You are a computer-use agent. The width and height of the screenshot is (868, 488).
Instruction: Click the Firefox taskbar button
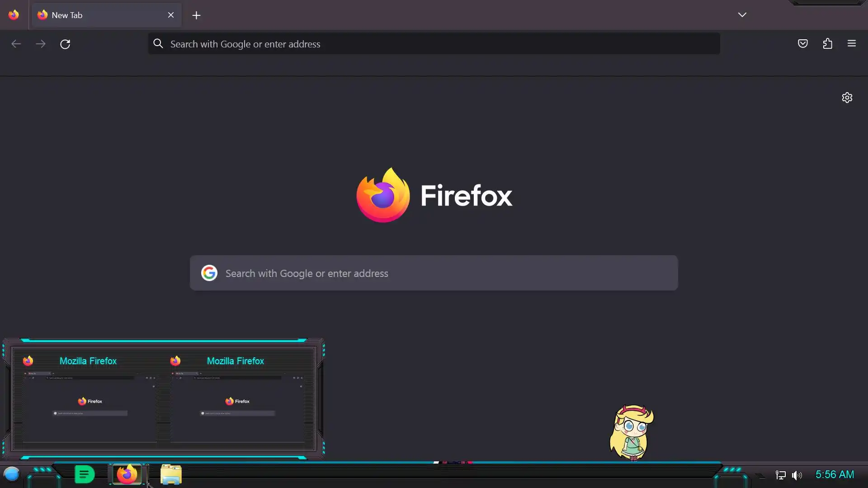tap(127, 474)
